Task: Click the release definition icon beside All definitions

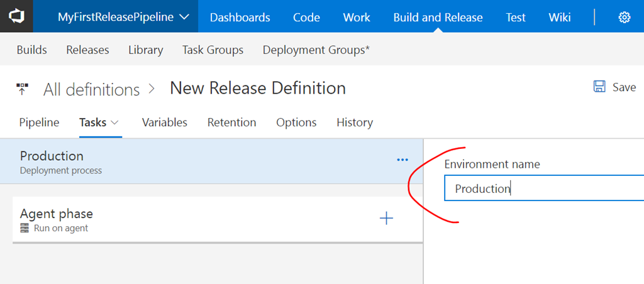Action: click(x=23, y=89)
